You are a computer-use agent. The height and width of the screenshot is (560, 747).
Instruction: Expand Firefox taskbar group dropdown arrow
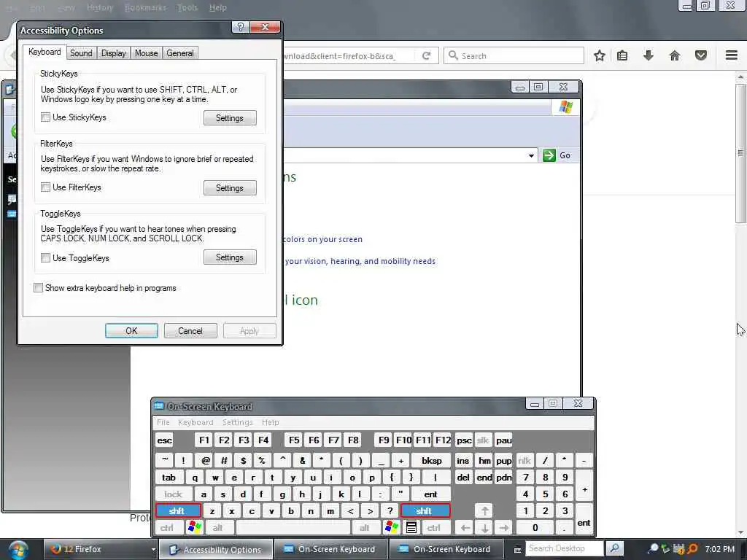coord(153,549)
